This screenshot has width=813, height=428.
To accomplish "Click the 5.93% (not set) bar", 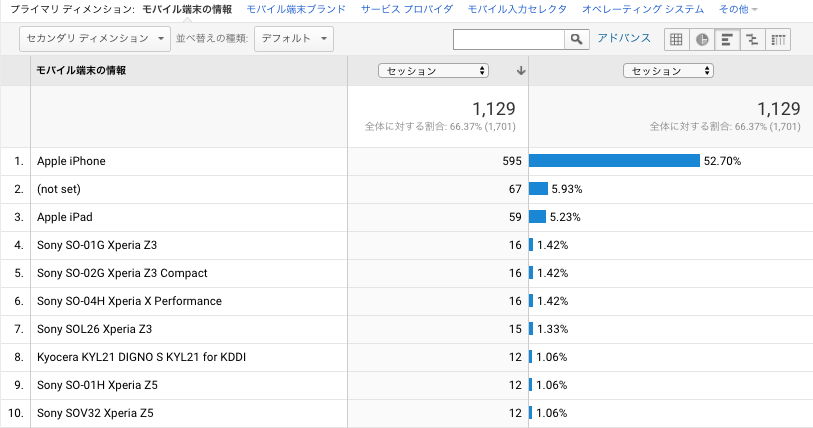I will pyautogui.click(x=538, y=189).
